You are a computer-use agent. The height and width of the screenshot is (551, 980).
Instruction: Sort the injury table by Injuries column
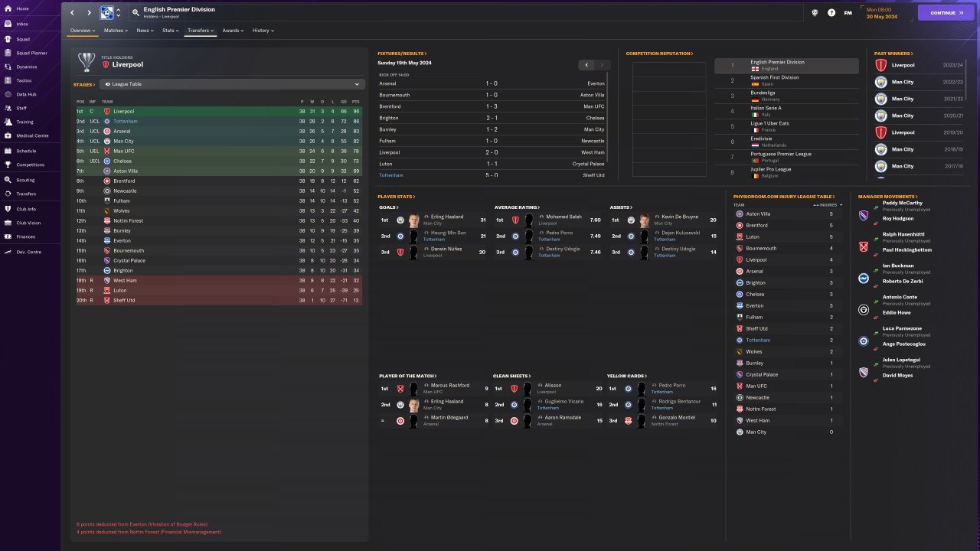tap(828, 205)
